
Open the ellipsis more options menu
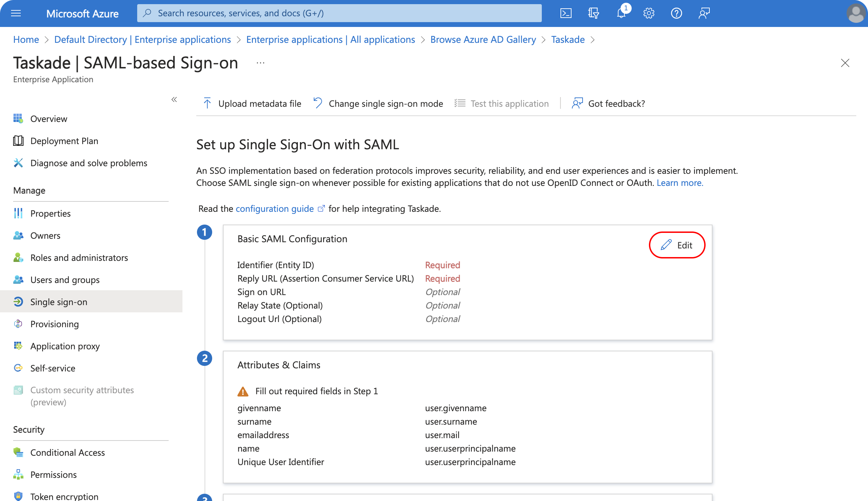tap(261, 63)
